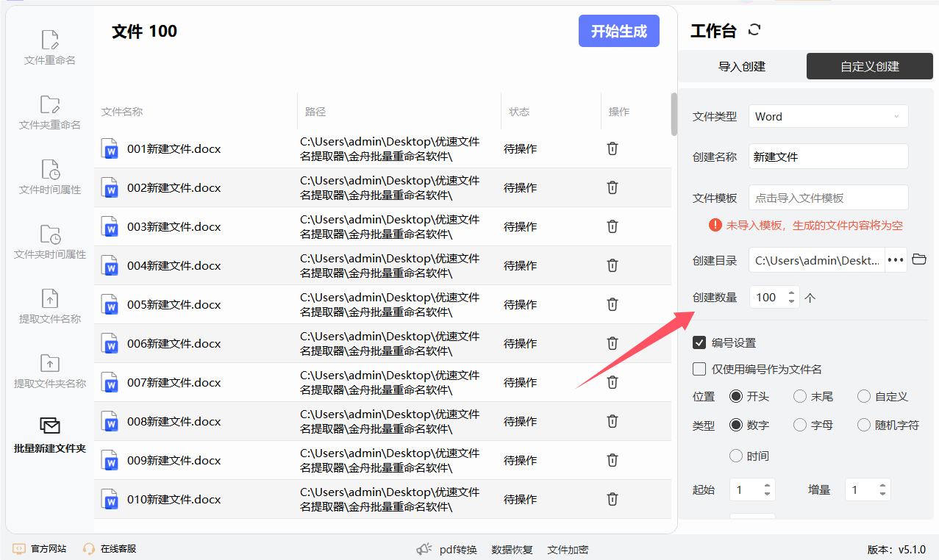Click the 文件模板 import field
939x560 pixels.
829,198
